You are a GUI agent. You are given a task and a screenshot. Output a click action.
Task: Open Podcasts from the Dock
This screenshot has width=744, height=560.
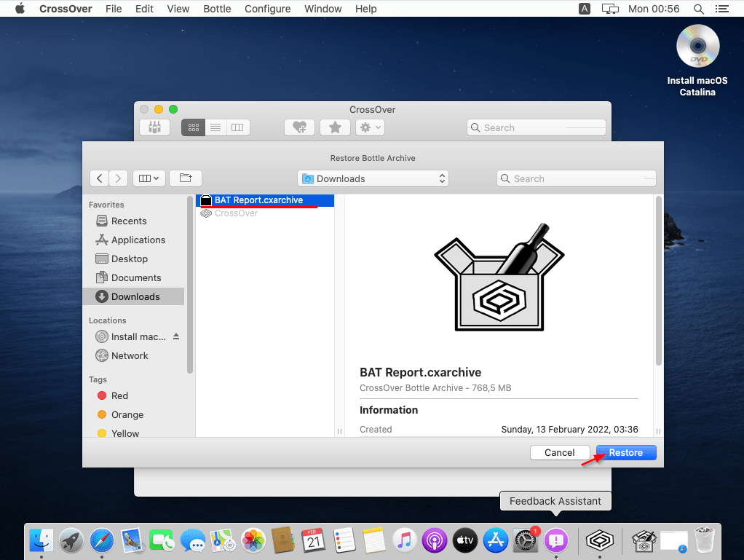(435, 540)
